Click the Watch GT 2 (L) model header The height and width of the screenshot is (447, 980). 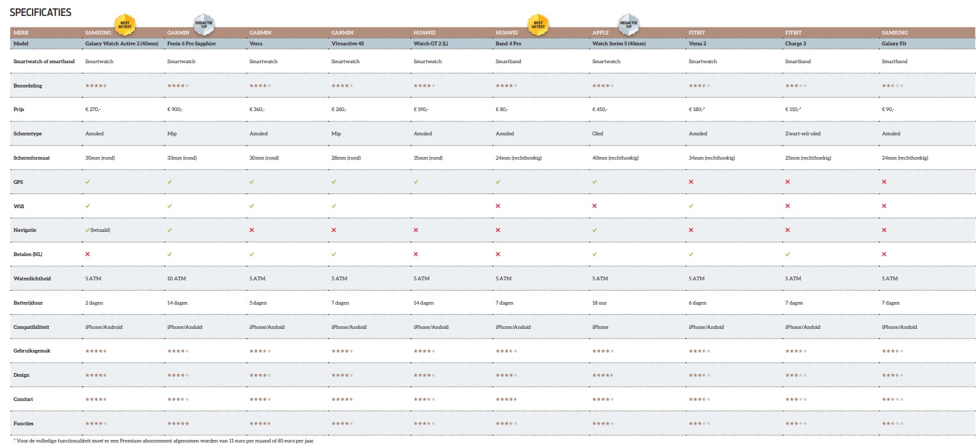click(x=431, y=43)
